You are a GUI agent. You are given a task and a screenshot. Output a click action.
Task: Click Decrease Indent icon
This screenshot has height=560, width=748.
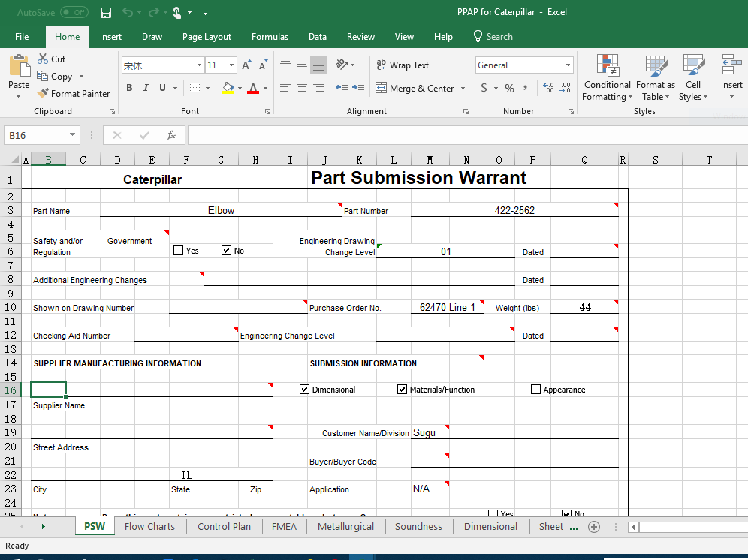[x=342, y=88]
